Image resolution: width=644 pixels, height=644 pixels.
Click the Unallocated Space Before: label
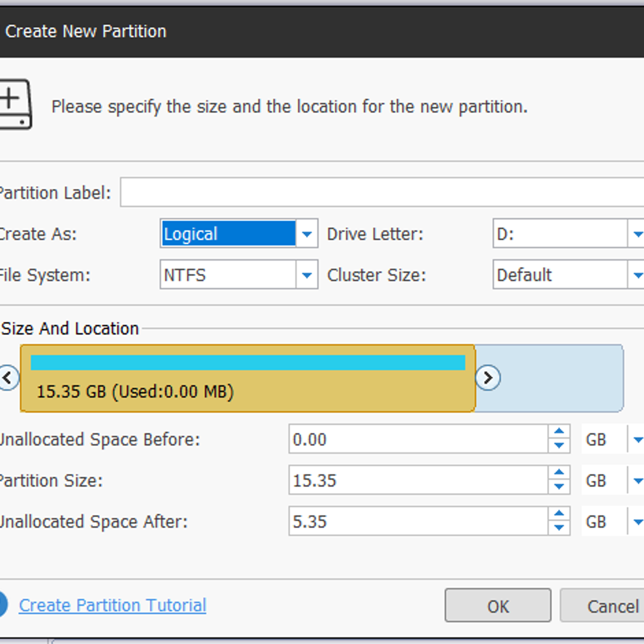click(x=100, y=439)
